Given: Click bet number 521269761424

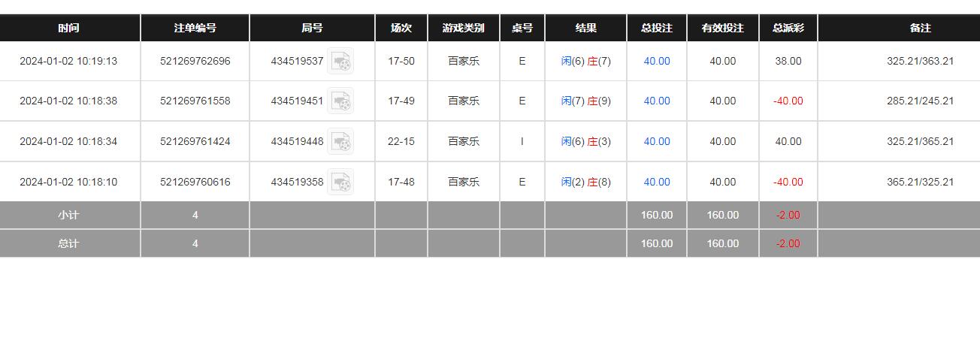Looking at the screenshot, I should 195,141.
